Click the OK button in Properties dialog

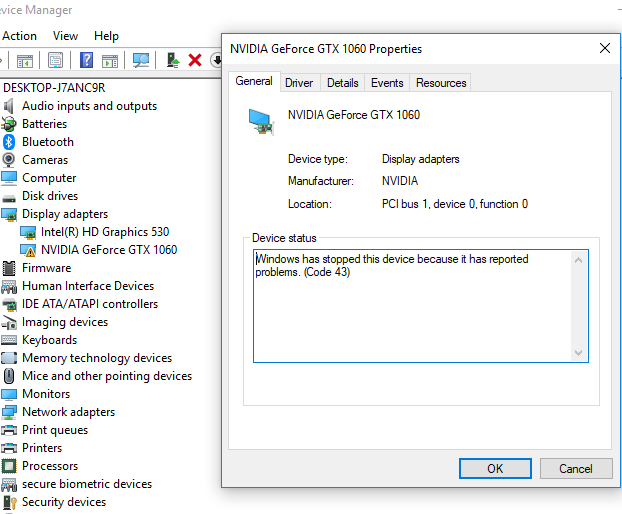[495, 469]
